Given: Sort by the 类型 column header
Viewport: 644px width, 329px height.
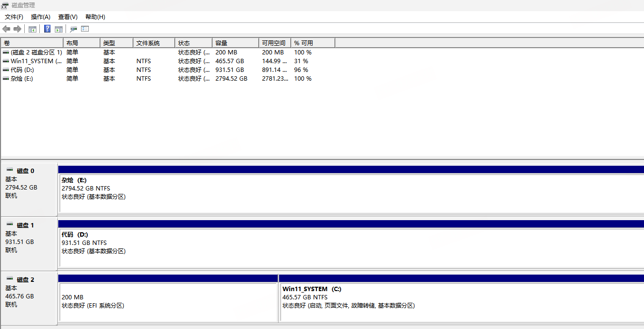Looking at the screenshot, I should pos(116,43).
